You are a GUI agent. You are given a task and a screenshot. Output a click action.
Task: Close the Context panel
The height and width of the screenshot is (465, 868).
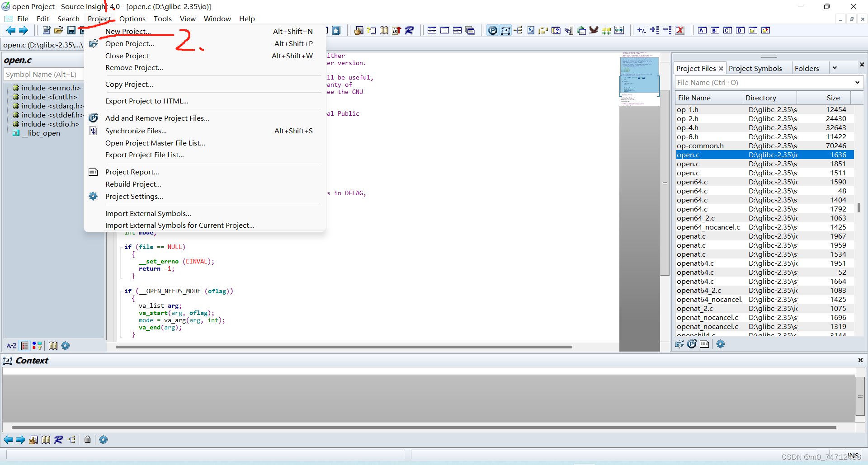point(860,360)
